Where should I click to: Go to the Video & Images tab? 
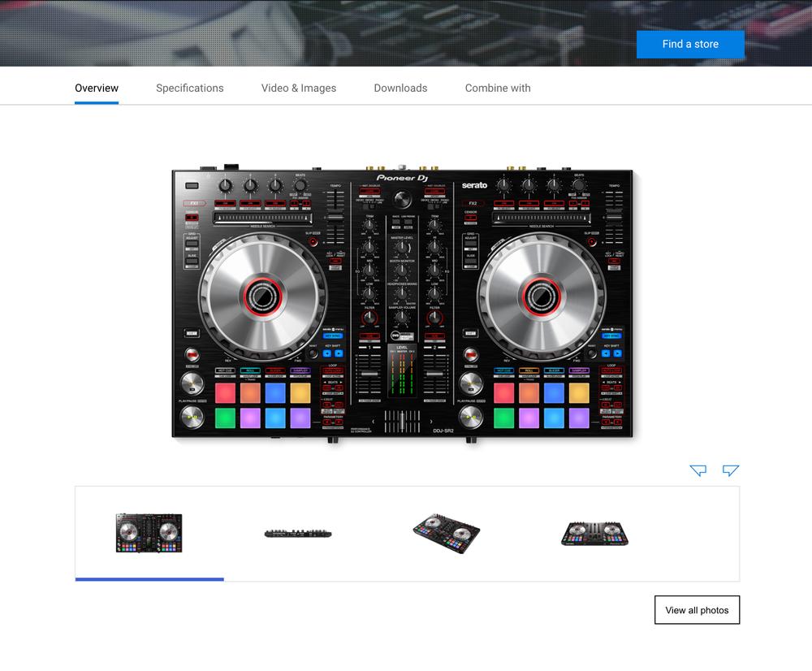tap(299, 88)
